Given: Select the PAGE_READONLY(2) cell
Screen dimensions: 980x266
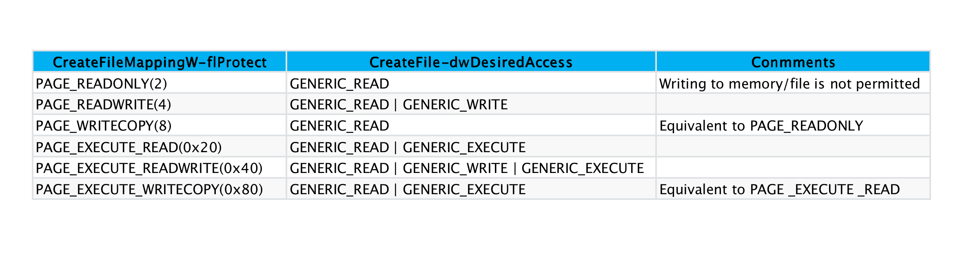Looking at the screenshot, I should point(102,84).
